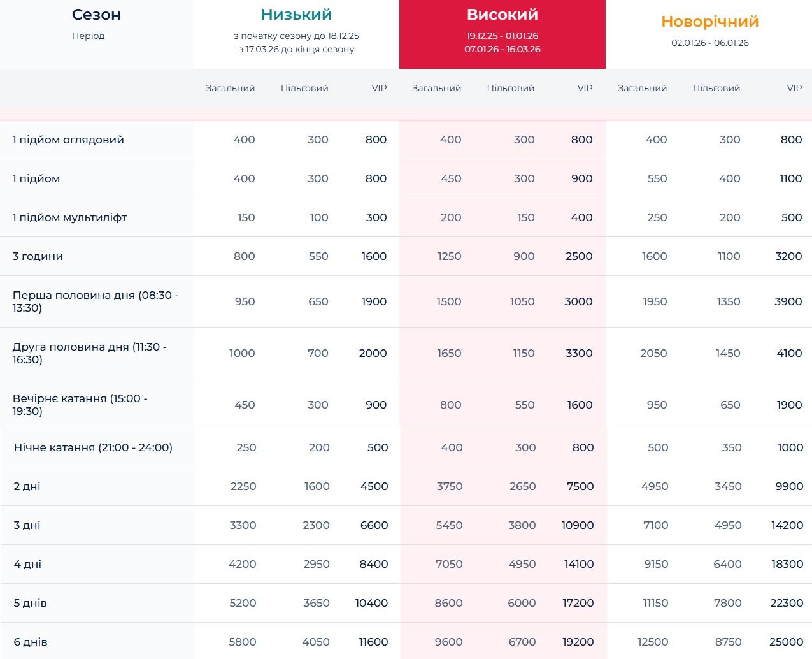Click the '1 підйом оглядовий' row label
The width and height of the screenshot is (812, 659).
click(68, 140)
